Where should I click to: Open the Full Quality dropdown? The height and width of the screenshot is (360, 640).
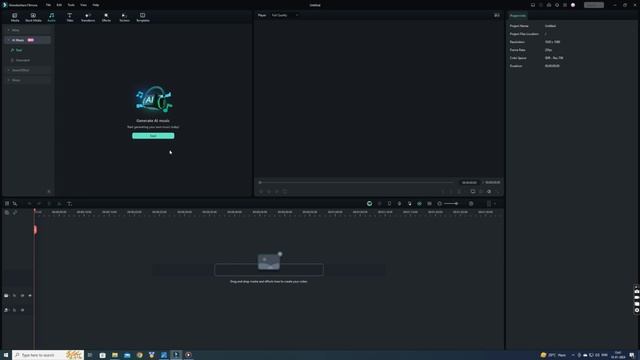284,15
